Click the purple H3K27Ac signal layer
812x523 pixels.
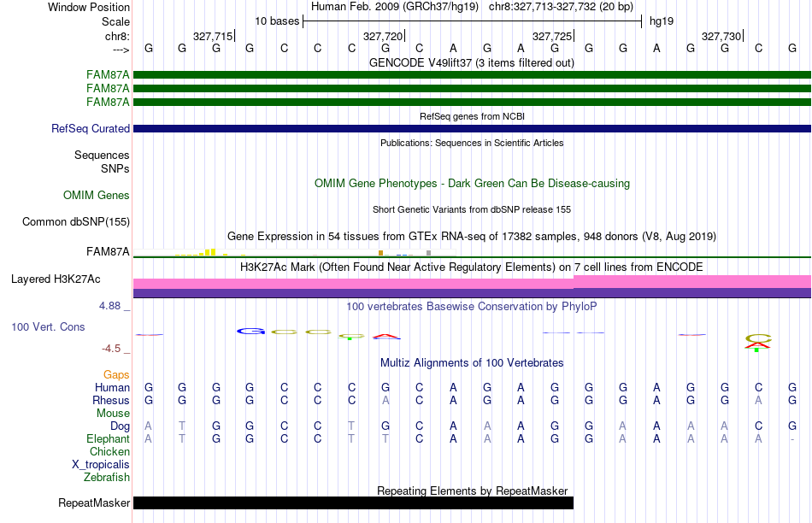pyautogui.click(x=472, y=293)
